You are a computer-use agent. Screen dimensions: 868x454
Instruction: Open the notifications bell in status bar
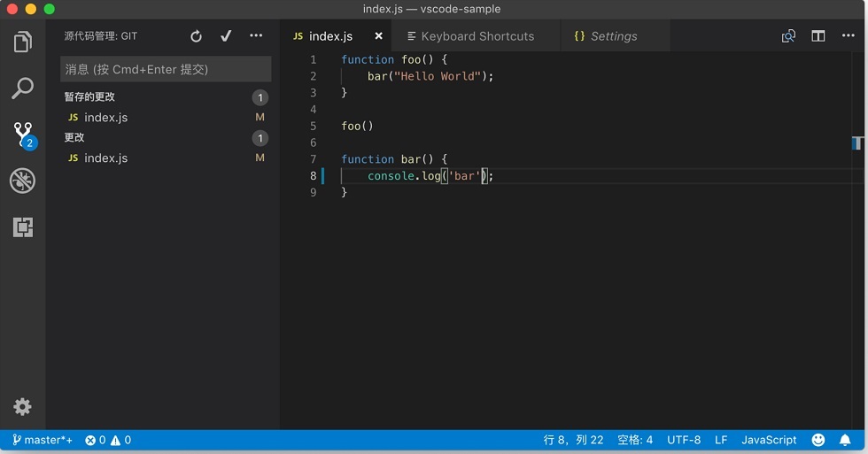845,440
